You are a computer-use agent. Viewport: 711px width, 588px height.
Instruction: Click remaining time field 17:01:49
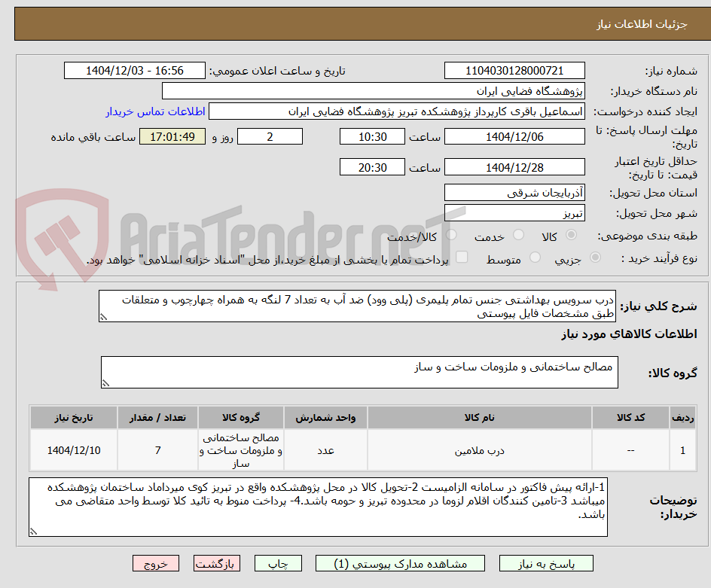click(x=172, y=136)
